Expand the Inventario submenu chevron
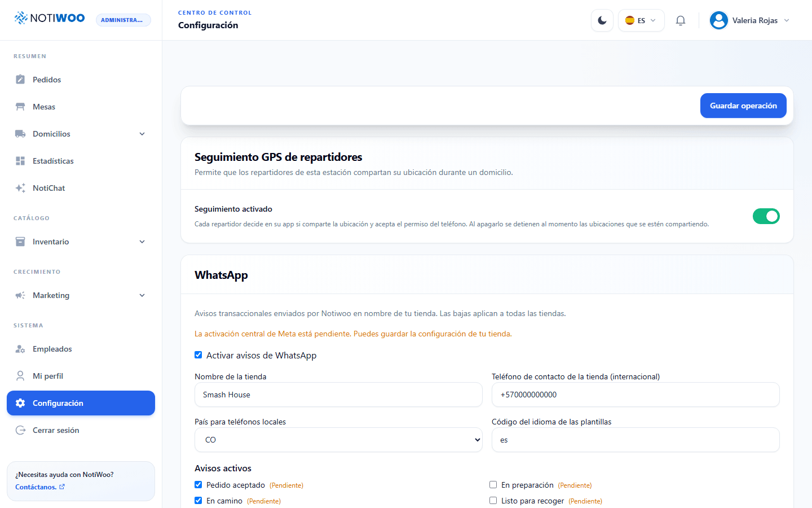Viewport: 812px width, 508px height. (142, 242)
